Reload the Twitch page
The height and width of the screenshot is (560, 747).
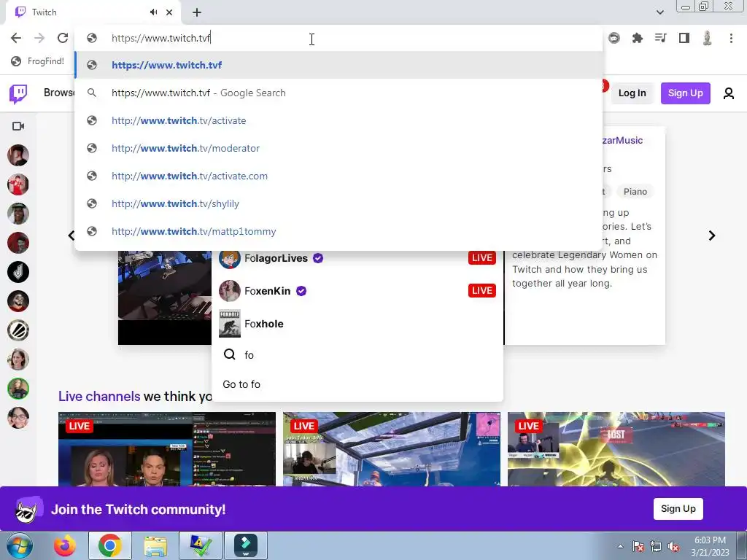tap(63, 38)
